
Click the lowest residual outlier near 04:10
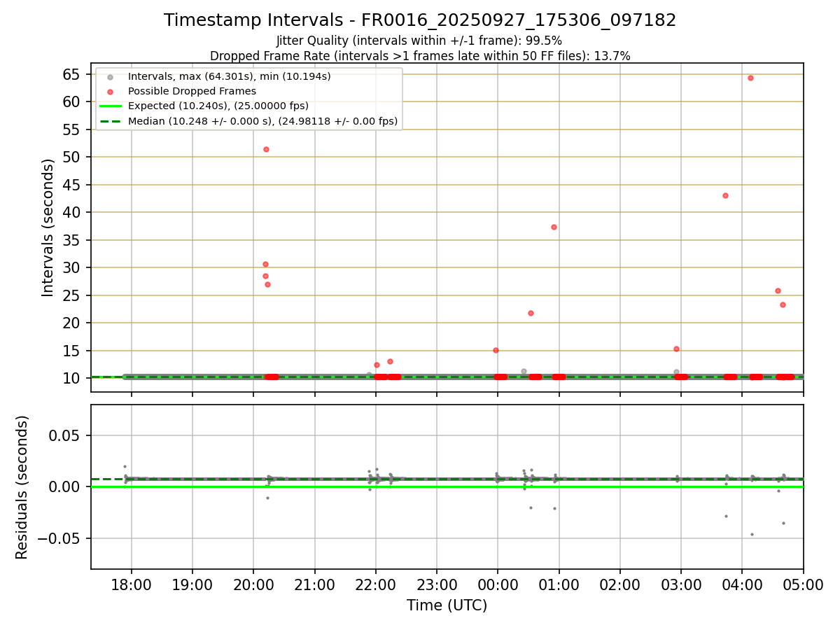click(x=752, y=534)
